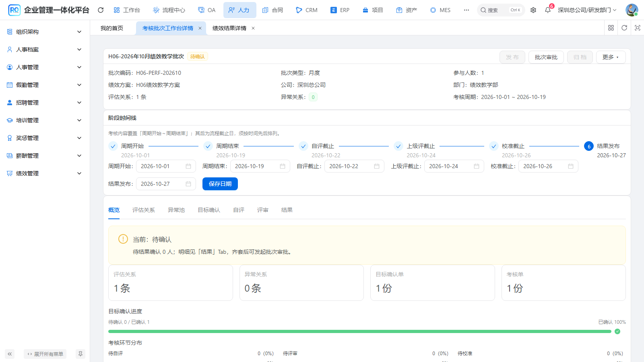This screenshot has height=362, width=644.
Task: Toggle fullscreen content view icon
Action: pyautogui.click(x=638, y=28)
